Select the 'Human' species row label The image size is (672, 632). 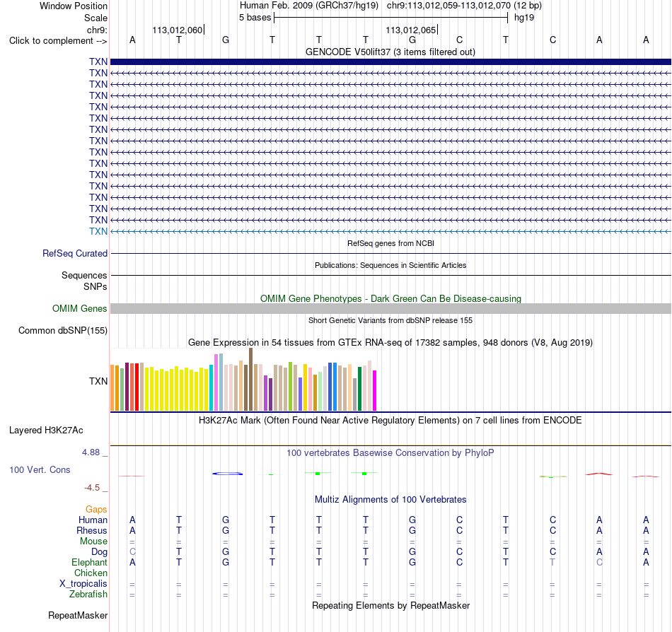pyautogui.click(x=93, y=520)
